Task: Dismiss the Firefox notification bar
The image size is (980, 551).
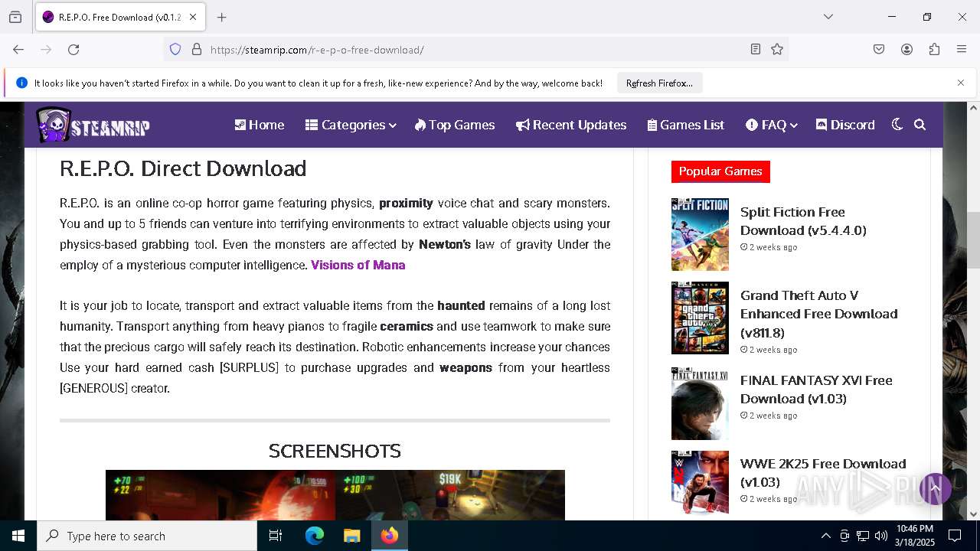Action: point(961,83)
